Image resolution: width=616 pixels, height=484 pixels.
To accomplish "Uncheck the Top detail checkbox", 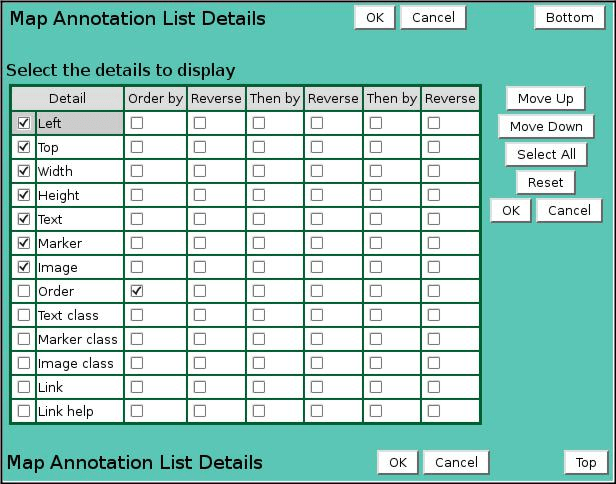I will pyautogui.click(x=24, y=147).
